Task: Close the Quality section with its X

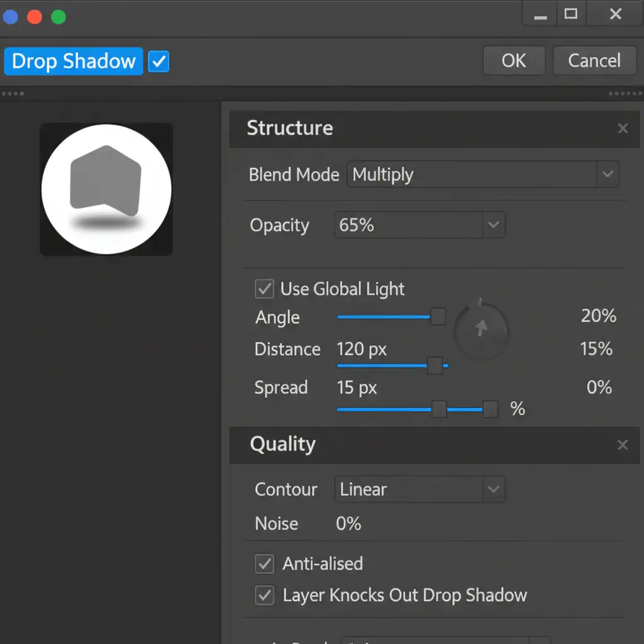Action: click(623, 445)
